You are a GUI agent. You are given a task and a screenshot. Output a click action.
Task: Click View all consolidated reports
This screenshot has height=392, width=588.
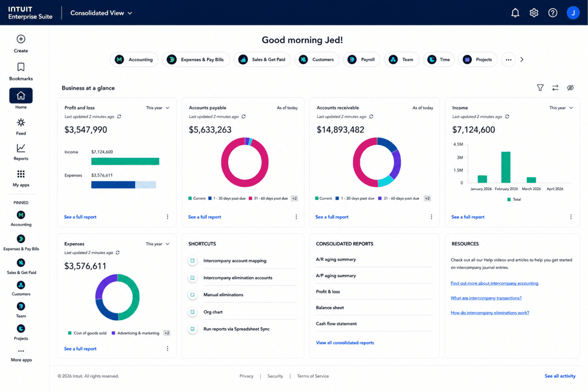(x=345, y=342)
